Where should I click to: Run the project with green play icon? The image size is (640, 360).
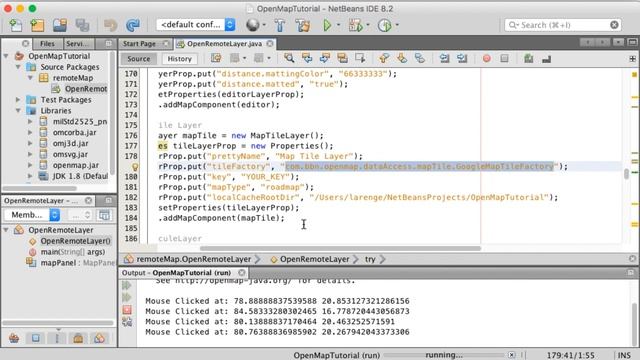(327, 25)
